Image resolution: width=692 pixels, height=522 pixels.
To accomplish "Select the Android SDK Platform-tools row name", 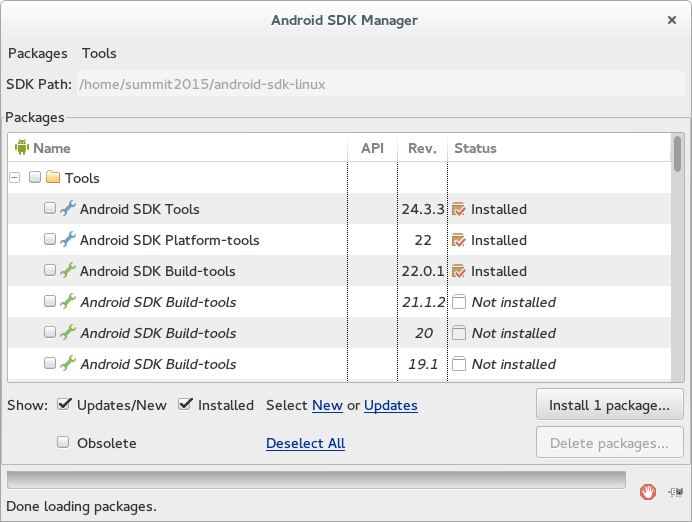I will (169, 240).
